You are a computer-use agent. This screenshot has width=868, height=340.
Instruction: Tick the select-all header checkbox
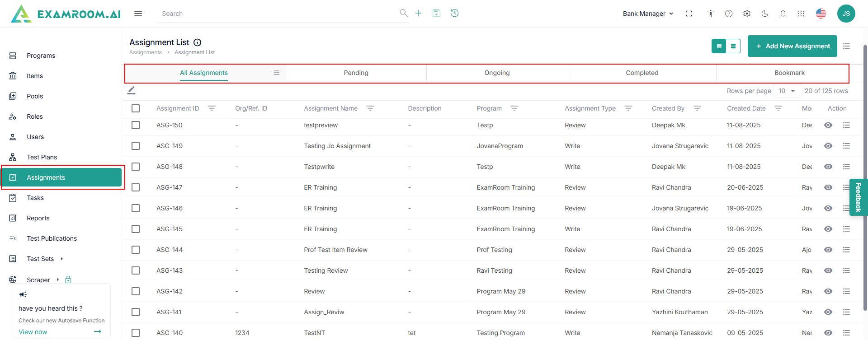click(x=136, y=108)
